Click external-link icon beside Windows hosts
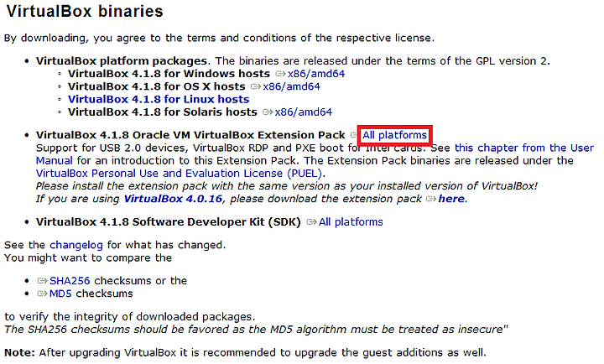Image resolution: width=604 pixels, height=364 pixels. point(280,74)
